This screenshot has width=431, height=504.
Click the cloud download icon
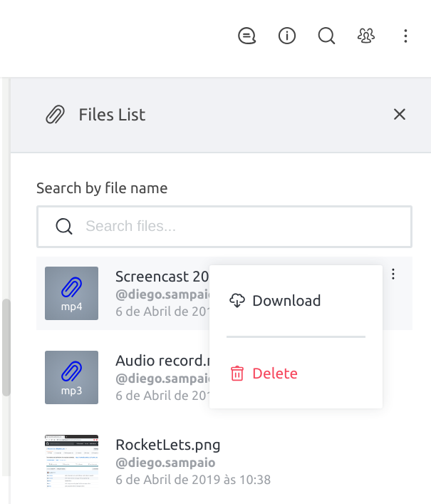(x=237, y=301)
